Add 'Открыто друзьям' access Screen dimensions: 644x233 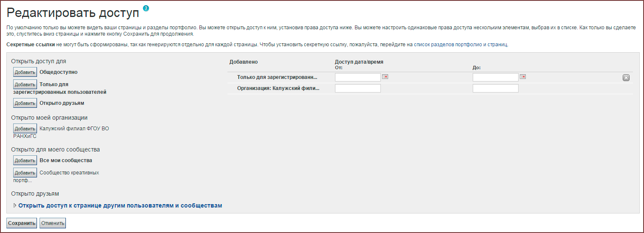25,103
